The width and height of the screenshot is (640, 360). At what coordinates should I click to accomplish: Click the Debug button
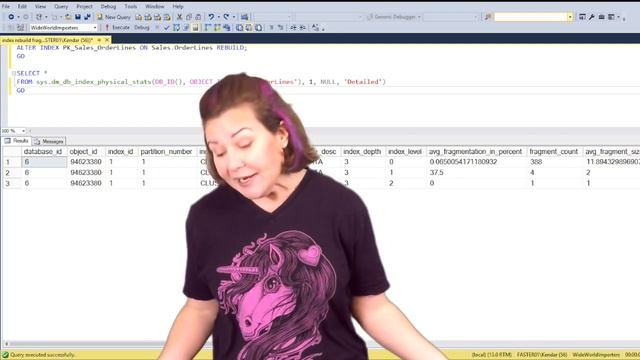click(x=142, y=28)
